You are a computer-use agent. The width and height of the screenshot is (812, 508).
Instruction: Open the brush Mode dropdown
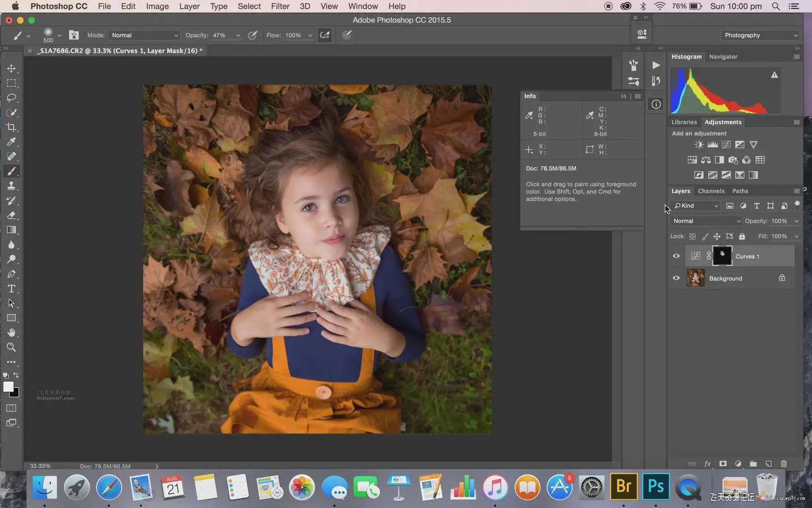tap(144, 35)
